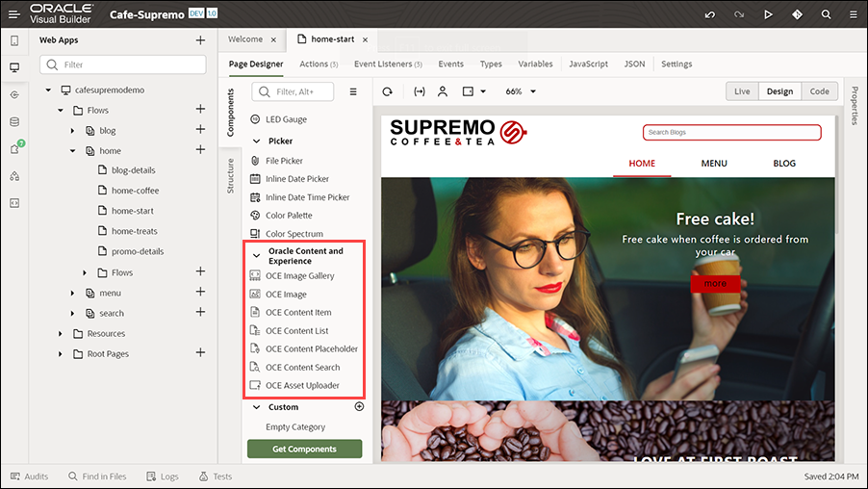This screenshot has width=868, height=489.
Task: Open Find in Files in footer
Action: coord(97,476)
